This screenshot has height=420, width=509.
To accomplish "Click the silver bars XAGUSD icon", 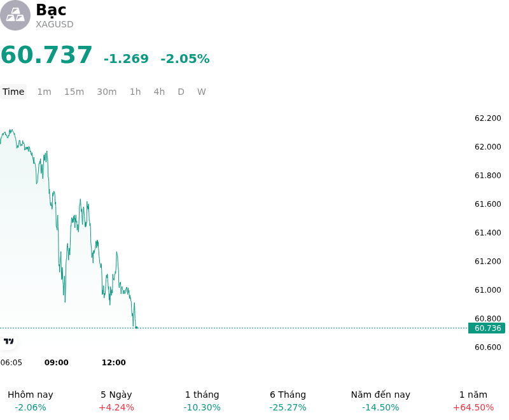I will (15, 15).
